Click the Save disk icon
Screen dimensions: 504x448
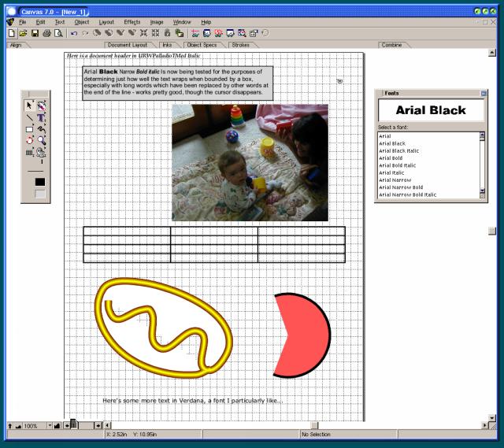click(35, 33)
